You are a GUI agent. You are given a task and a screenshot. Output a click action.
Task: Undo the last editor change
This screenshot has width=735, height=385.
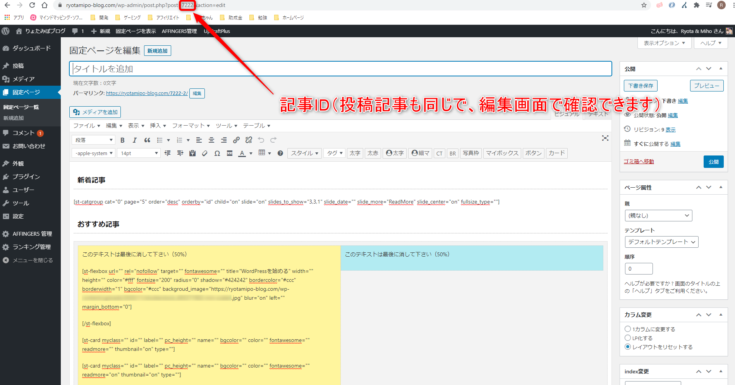tap(261, 140)
